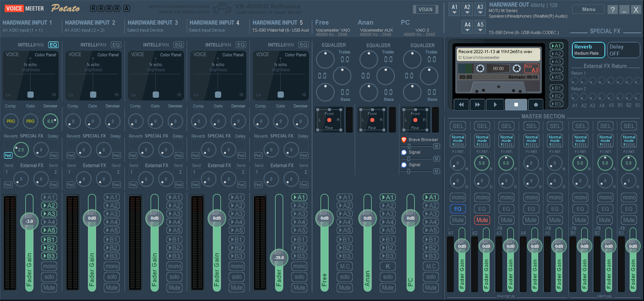Click the recorded wav file name display
Screen dimensions: 644x301
(x=499, y=54)
